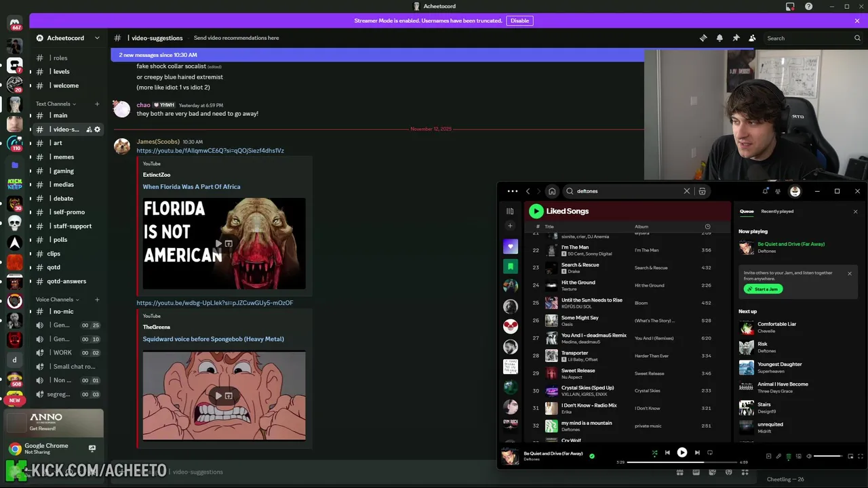Go back in Spotify navigation
868x488 pixels.
[x=528, y=191]
